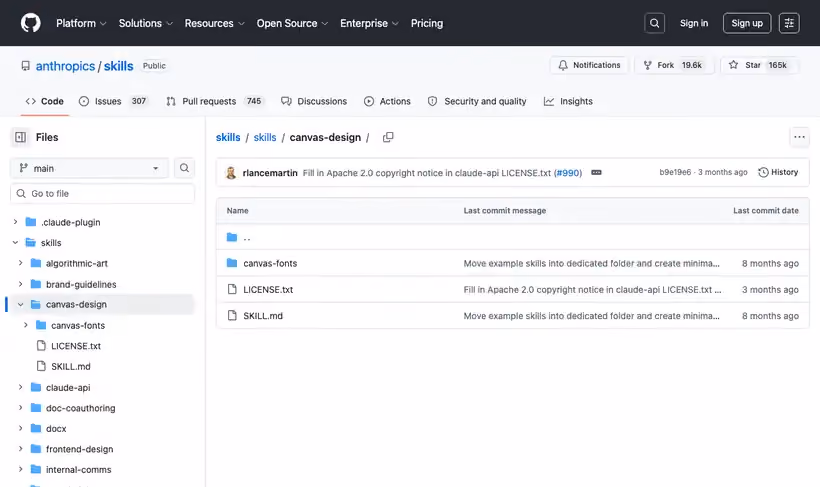Open the skills repository name link
The width and height of the screenshot is (820, 487).
coord(118,66)
